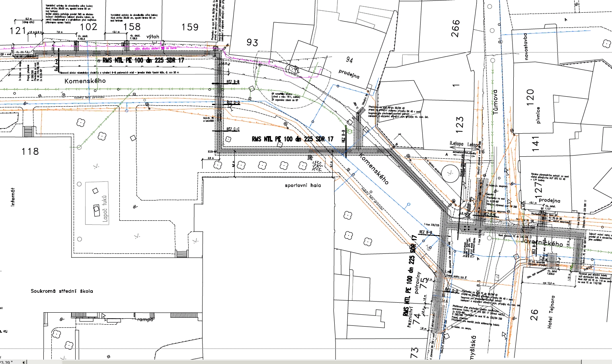Viewport: 612px width, 364px height.
Task: Select parcel number 266
Action: pyautogui.click(x=456, y=28)
